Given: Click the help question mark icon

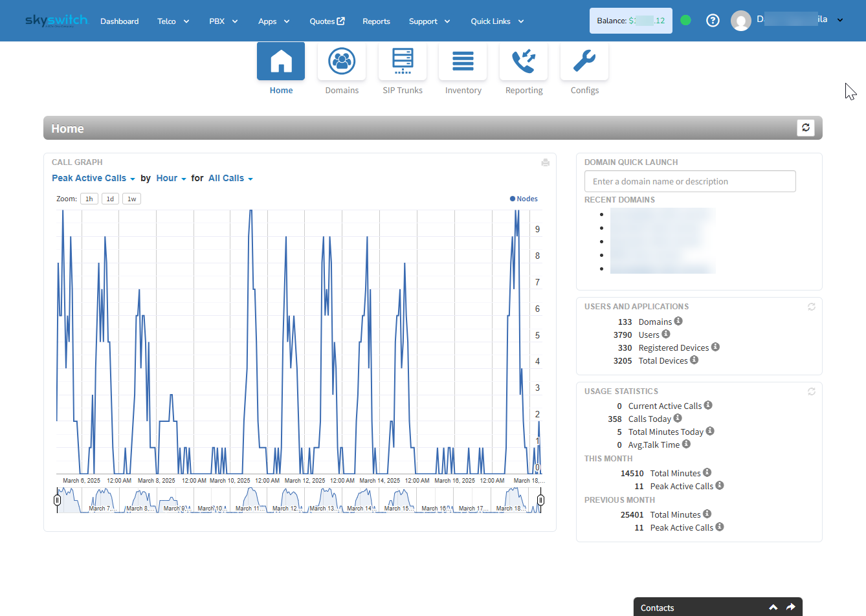Looking at the screenshot, I should click(713, 20).
